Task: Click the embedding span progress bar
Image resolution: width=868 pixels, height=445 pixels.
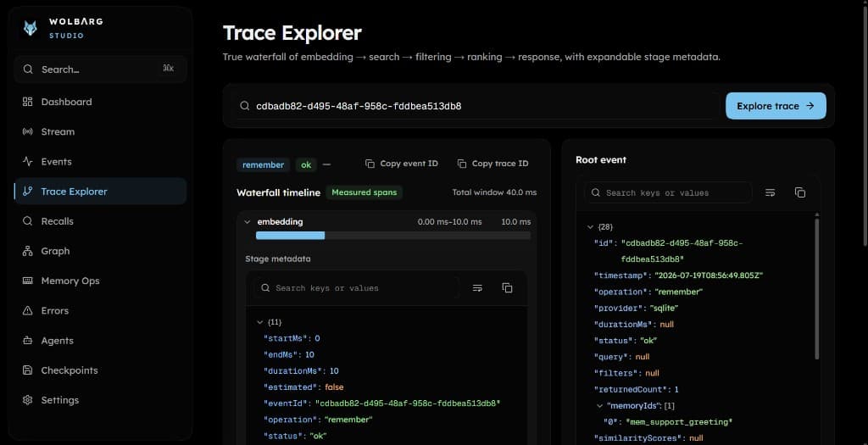Action: pyautogui.click(x=393, y=236)
